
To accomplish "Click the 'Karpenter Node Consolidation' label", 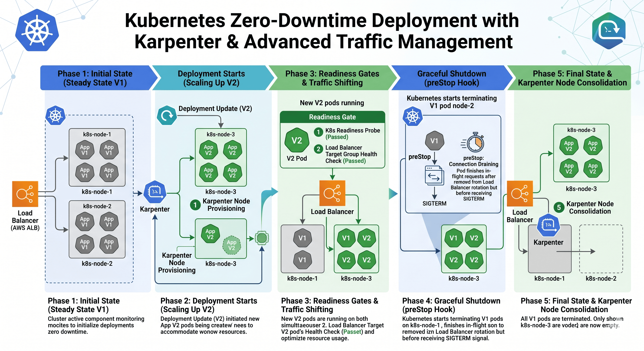I will [590, 207].
